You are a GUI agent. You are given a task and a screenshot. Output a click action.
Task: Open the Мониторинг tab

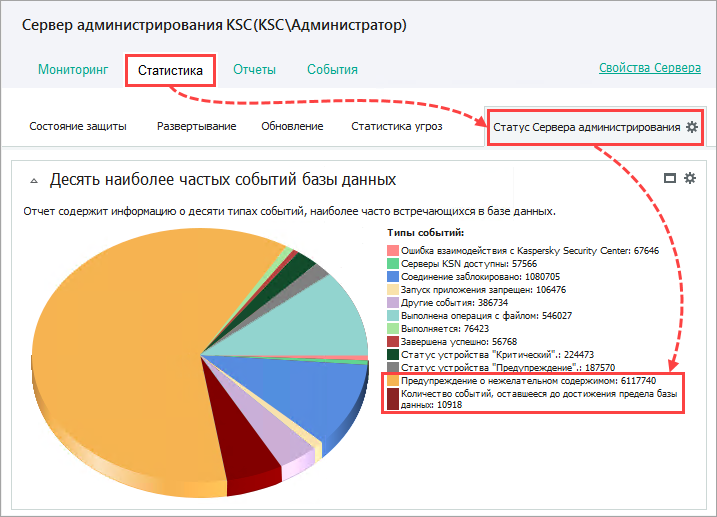(73, 69)
